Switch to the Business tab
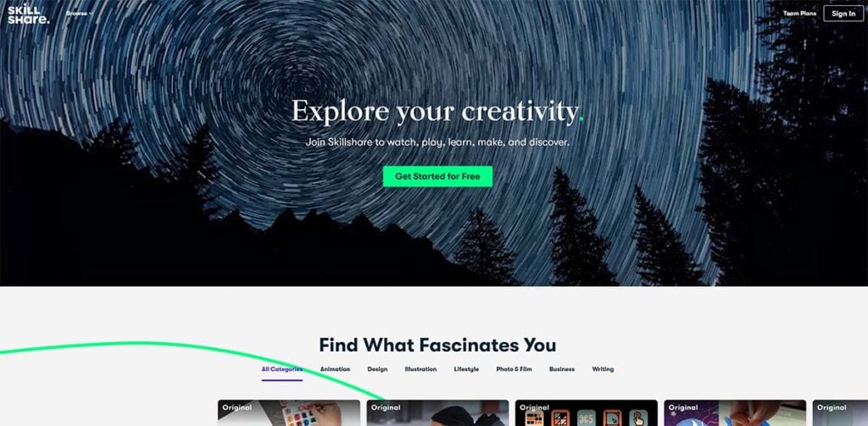This screenshot has height=426, width=868. [562, 369]
